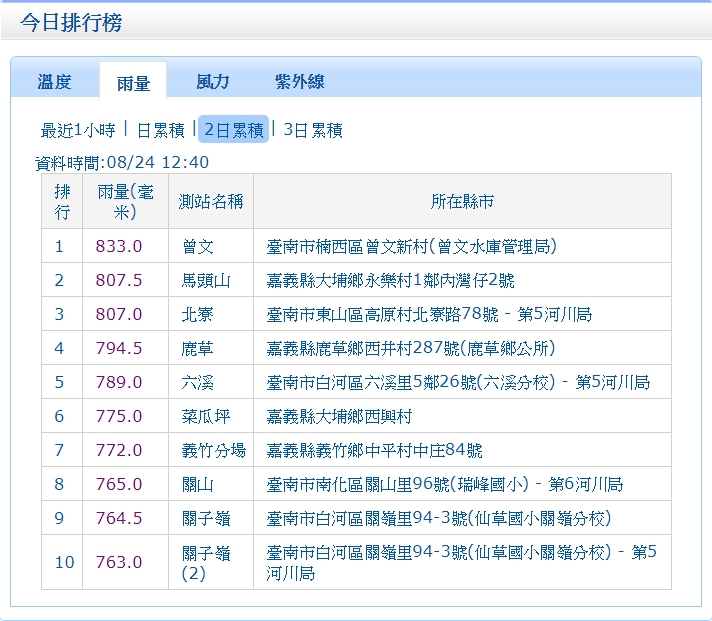
Task: Click the 排行 column header
Action: pyautogui.click(x=62, y=202)
